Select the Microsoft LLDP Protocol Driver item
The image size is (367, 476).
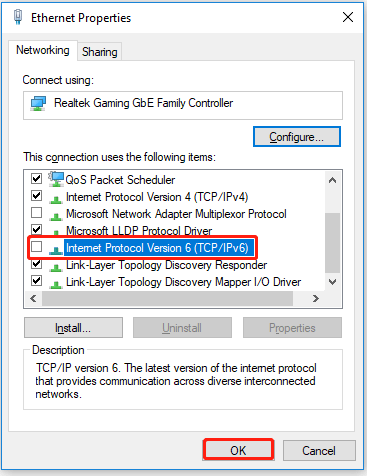[139, 230]
